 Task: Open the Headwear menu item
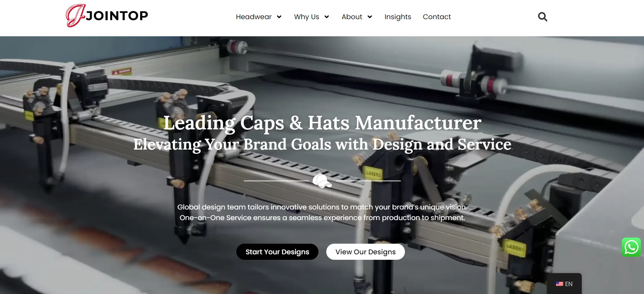(254, 17)
